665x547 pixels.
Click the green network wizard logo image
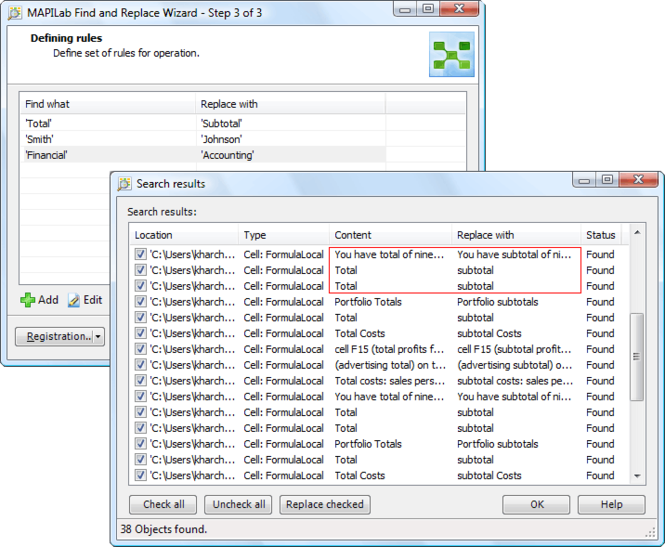452,54
